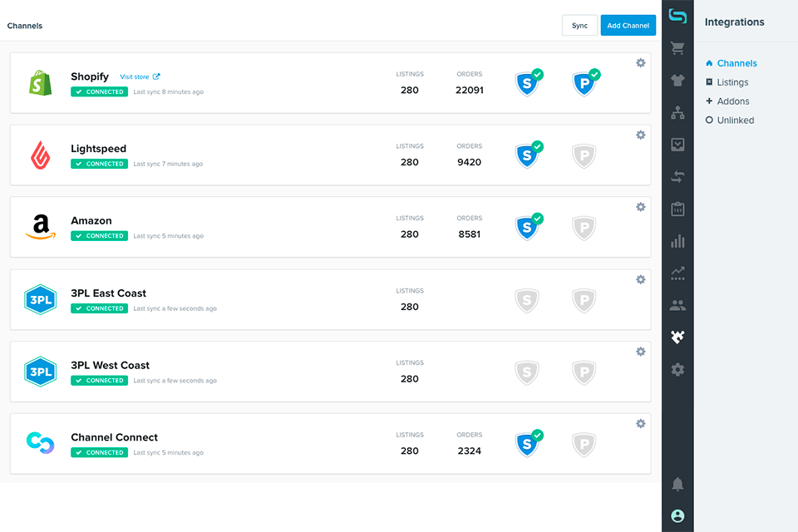This screenshot has height=532, width=798.
Task: Click the Lightspeed flame channel icon
Action: [x=39, y=155]
